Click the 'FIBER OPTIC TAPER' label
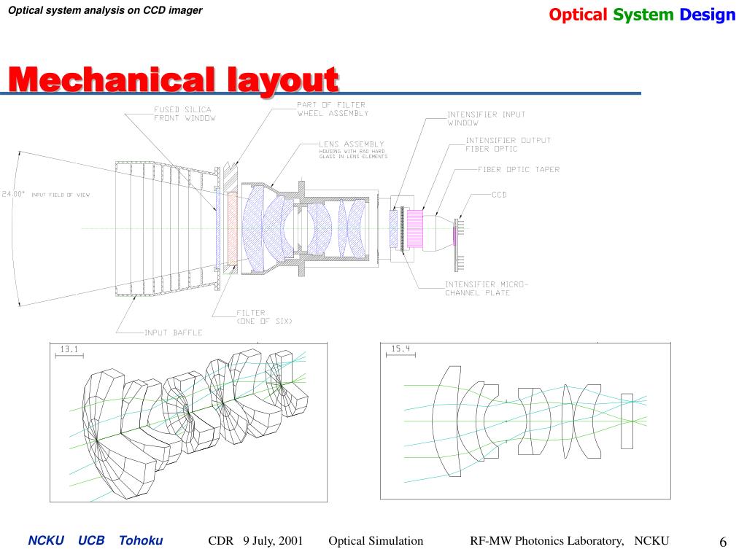 click(519, 169)
